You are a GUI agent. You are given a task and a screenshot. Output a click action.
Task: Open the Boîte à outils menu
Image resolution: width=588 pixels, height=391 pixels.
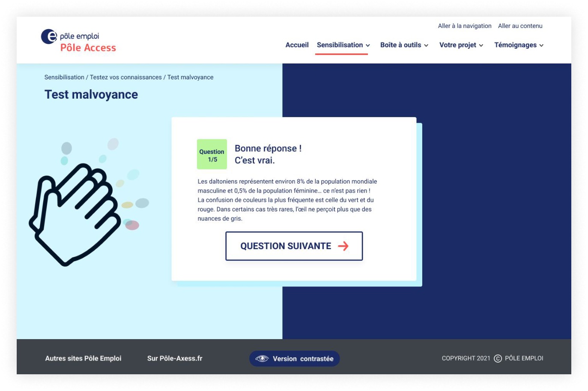[400, 45]
